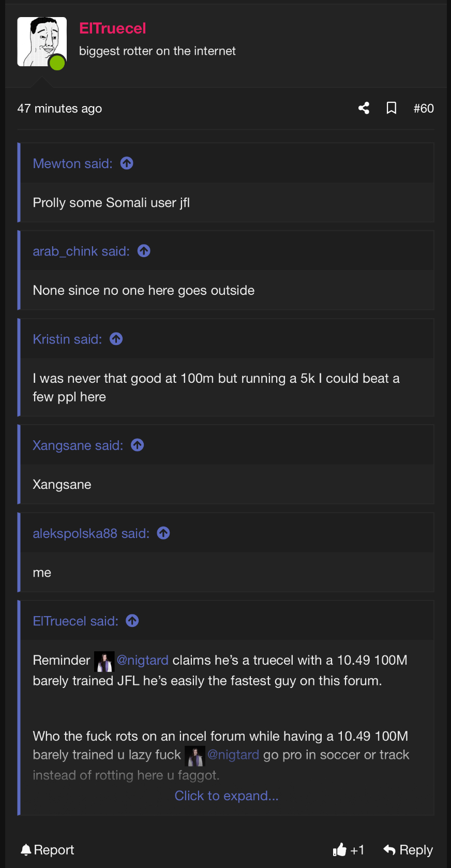The height and width of the screenshot is (868, 451).
Task: Click second @nigtard mention in quote
Action: (233, 755)
